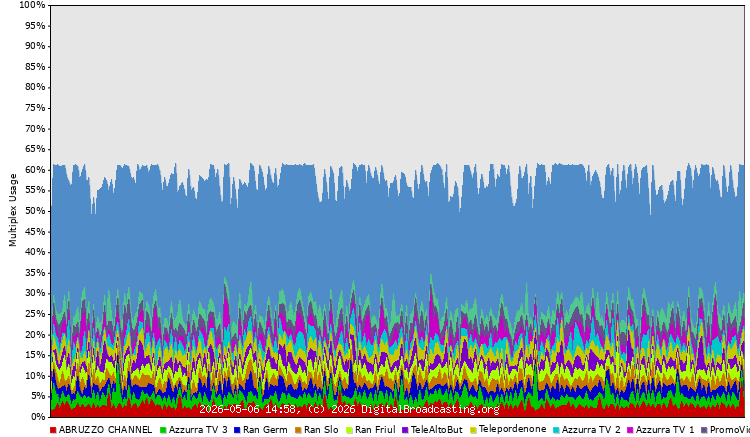Click the 40% y-axis tick label

point(35,252)
